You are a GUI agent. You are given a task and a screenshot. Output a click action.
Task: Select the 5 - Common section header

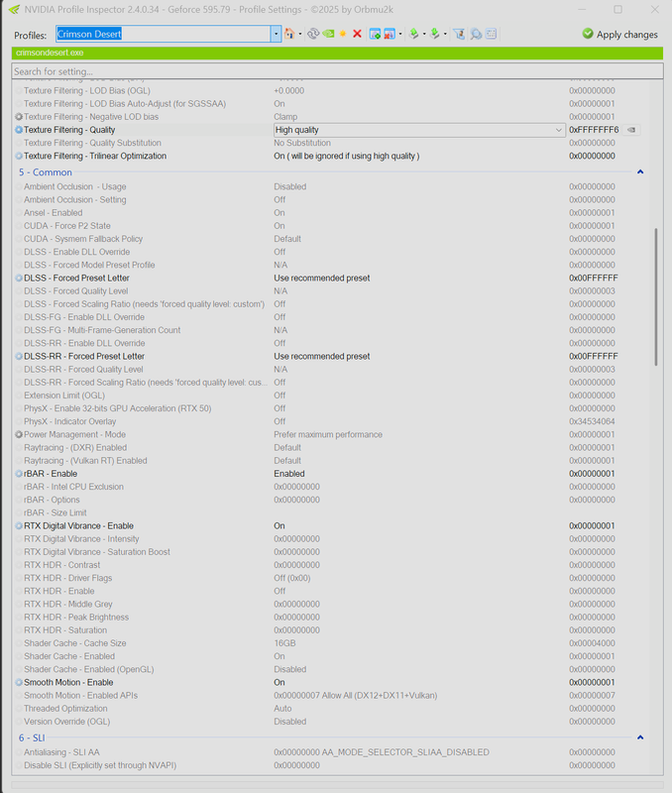tap(329, 171)
